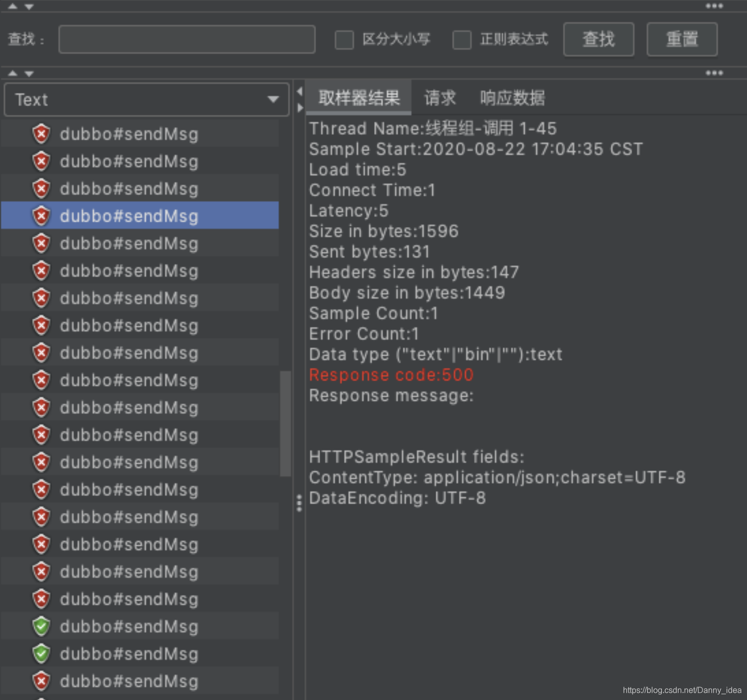Viewport: 747px width, 700px height.
Task: Switch to the 取样器结果 tab
Action: pyautogui.click(x=359, y=97)
